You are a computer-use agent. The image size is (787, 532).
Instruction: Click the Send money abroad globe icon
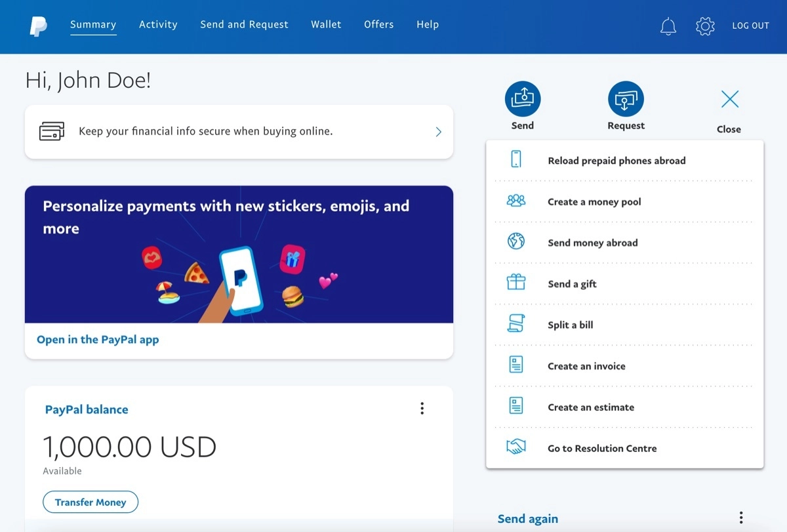(516, 242)
